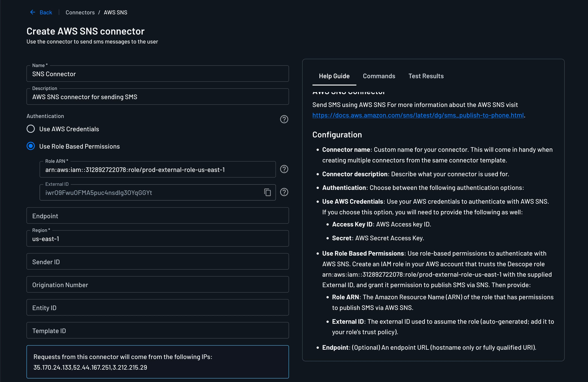Focus the Template ID field
The image size is (588, 382).
158,331
